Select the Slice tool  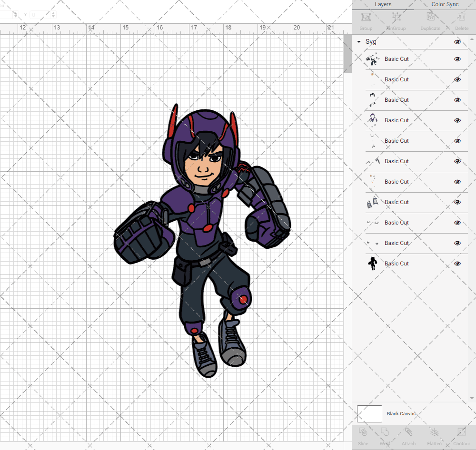(363, 432)
